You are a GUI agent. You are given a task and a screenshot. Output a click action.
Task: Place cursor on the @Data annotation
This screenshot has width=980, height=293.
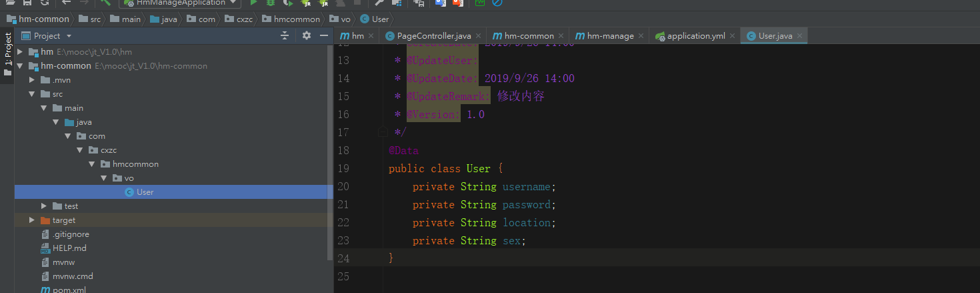[404, 151]
